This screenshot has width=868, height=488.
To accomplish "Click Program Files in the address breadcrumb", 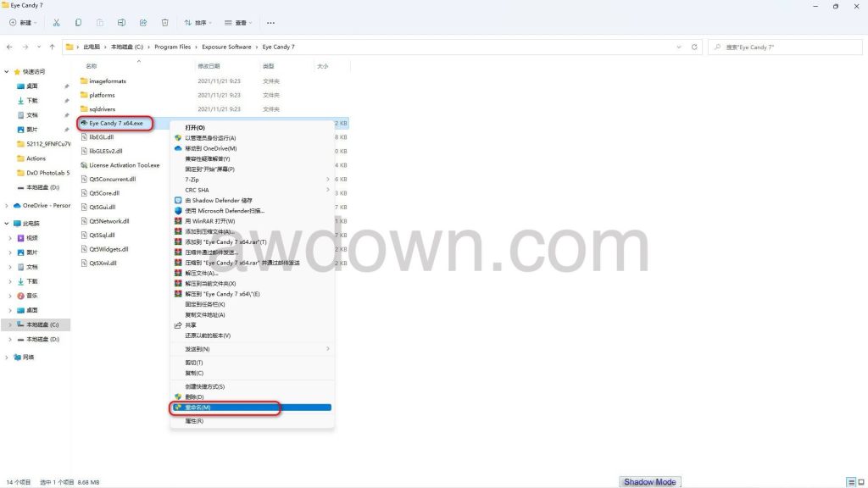I will click(x=173, y=47).
